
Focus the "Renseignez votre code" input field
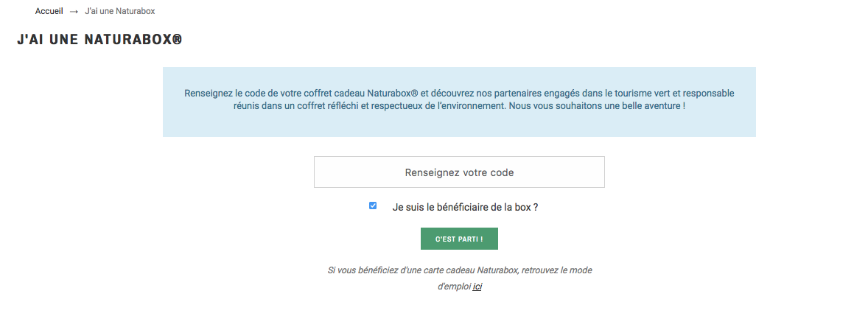(x=459, y=172)
